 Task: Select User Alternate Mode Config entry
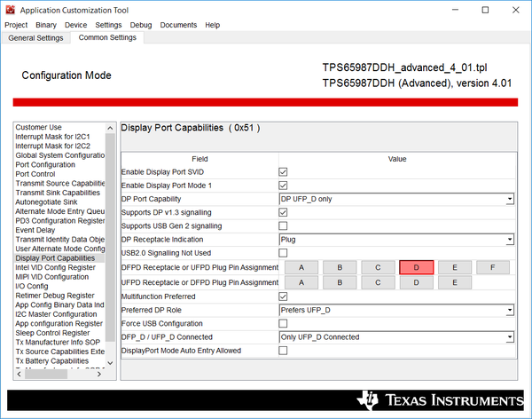pos(59,249)
